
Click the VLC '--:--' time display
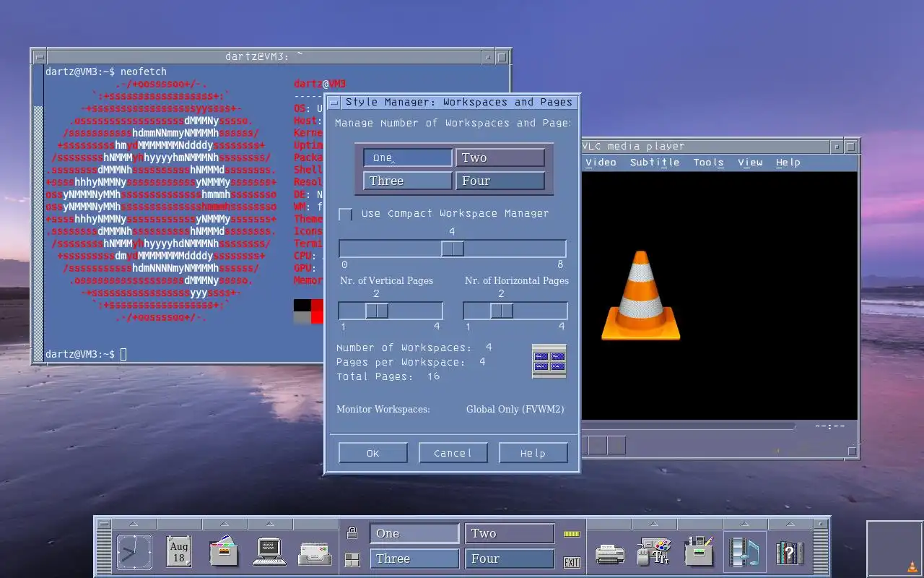829,426
